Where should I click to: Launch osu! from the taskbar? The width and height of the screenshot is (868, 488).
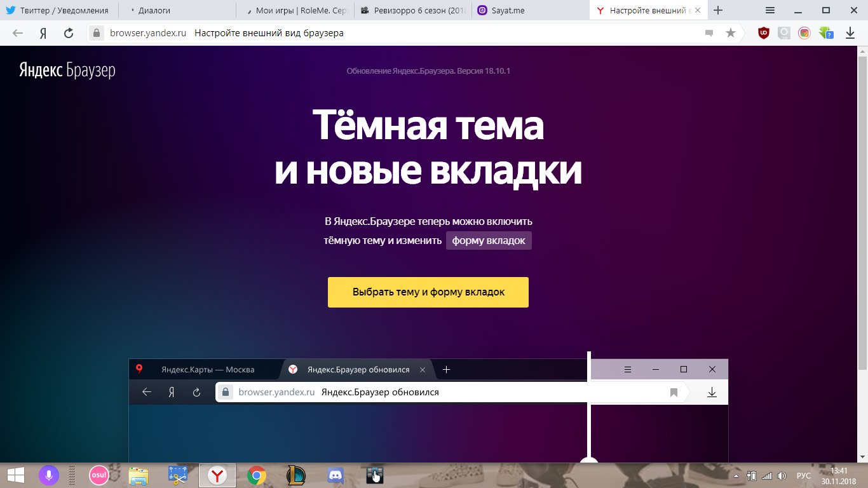click(x=98, y=475)
